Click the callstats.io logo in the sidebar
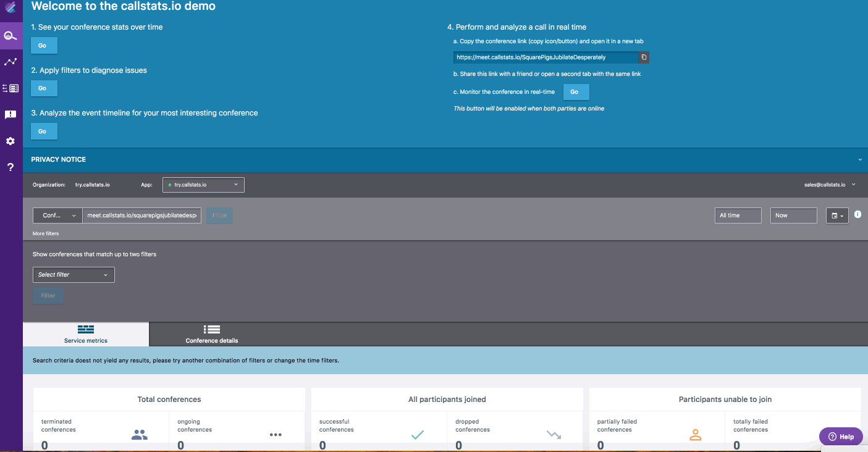 coord(11,9)
